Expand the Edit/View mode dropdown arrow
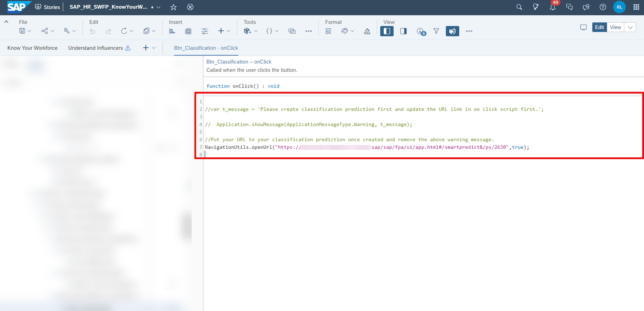The image size is (644, 311). click(630, 27)
